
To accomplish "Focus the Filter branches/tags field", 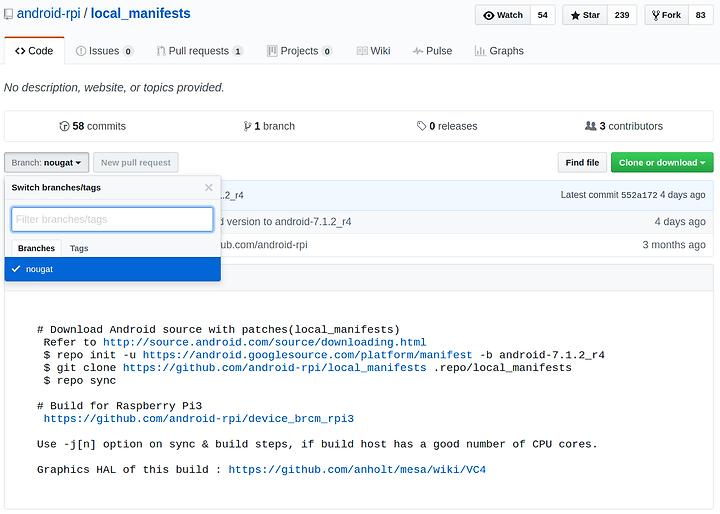I will pyautogui.click(x=112, y=219).
